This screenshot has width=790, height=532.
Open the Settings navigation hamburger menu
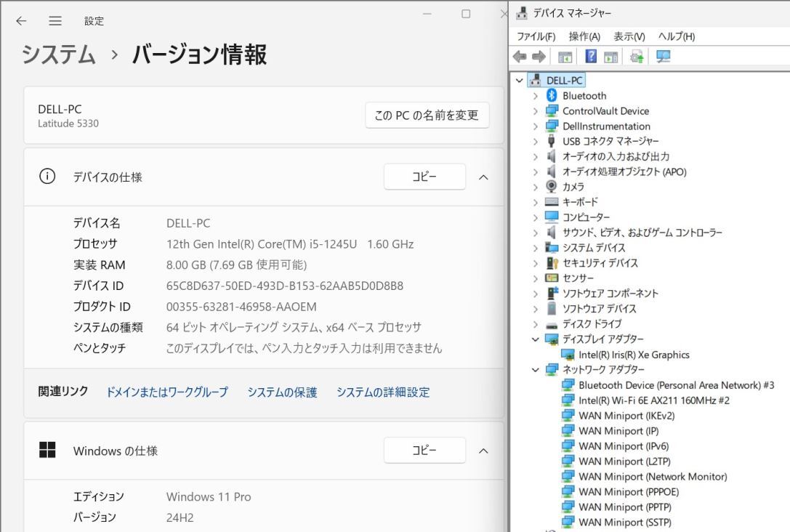coord(55,21)
